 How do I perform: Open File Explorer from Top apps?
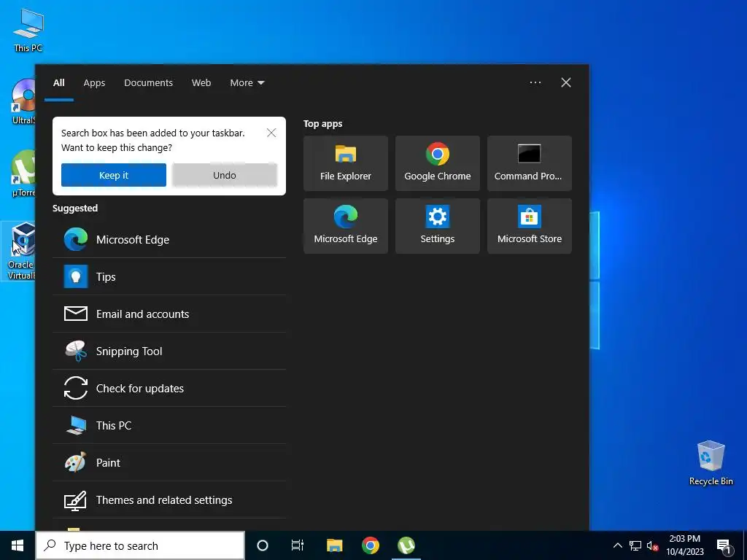pyautogui.click(x=345, y=163)
